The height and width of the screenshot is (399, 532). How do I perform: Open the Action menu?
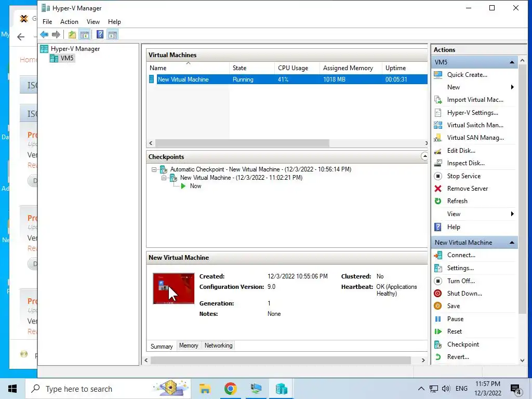[69, 22]
